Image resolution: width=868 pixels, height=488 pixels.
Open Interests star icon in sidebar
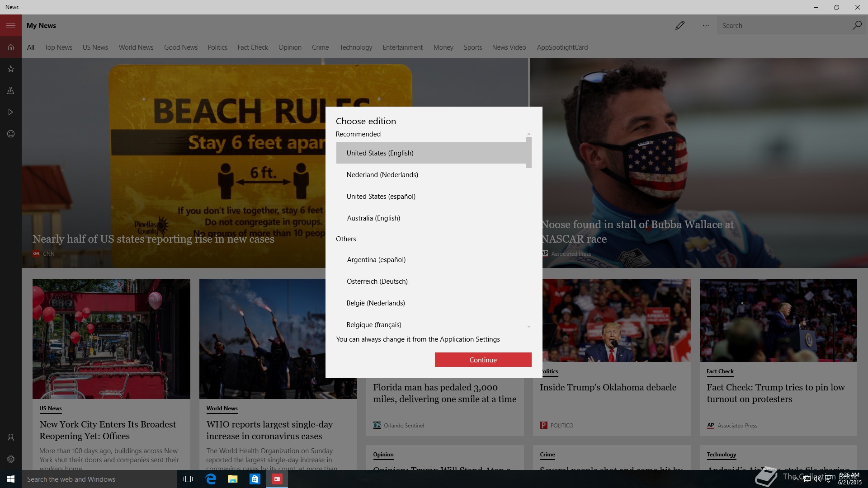click(11, 69)
